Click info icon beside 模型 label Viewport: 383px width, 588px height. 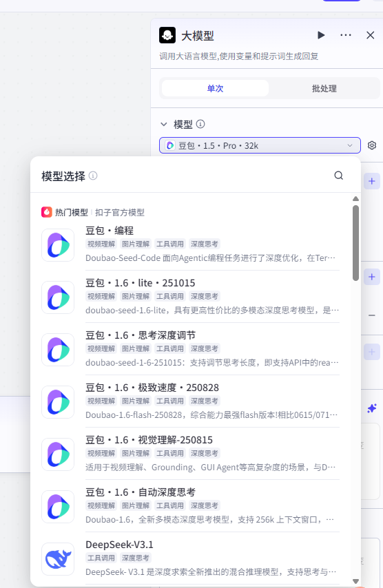click(200, 124)
